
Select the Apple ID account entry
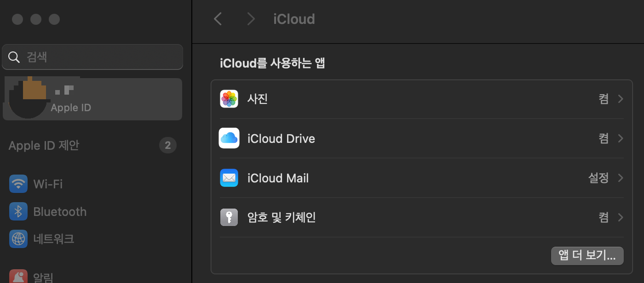92,99
